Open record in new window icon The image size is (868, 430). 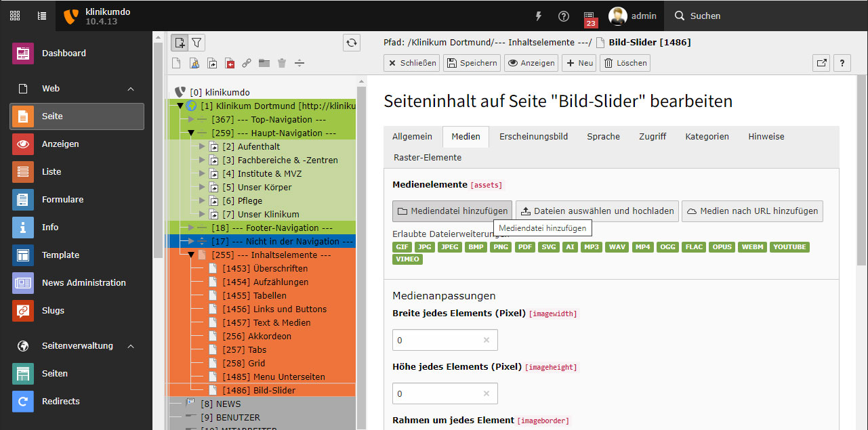(x=821, y=63)
